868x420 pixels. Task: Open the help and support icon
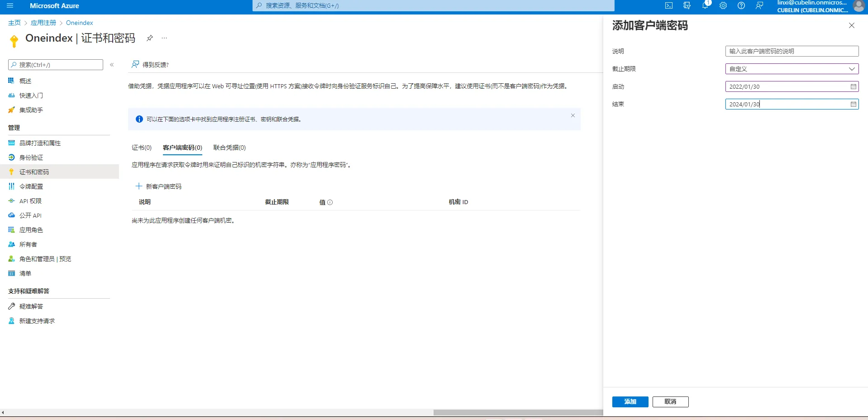[741, 6]
